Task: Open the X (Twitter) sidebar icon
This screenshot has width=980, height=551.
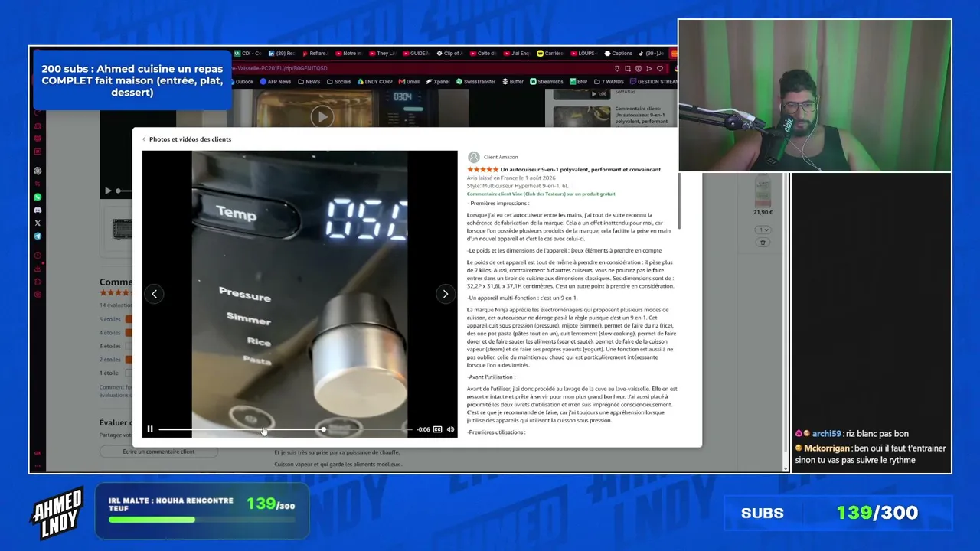Action: (x=38, y=223)
